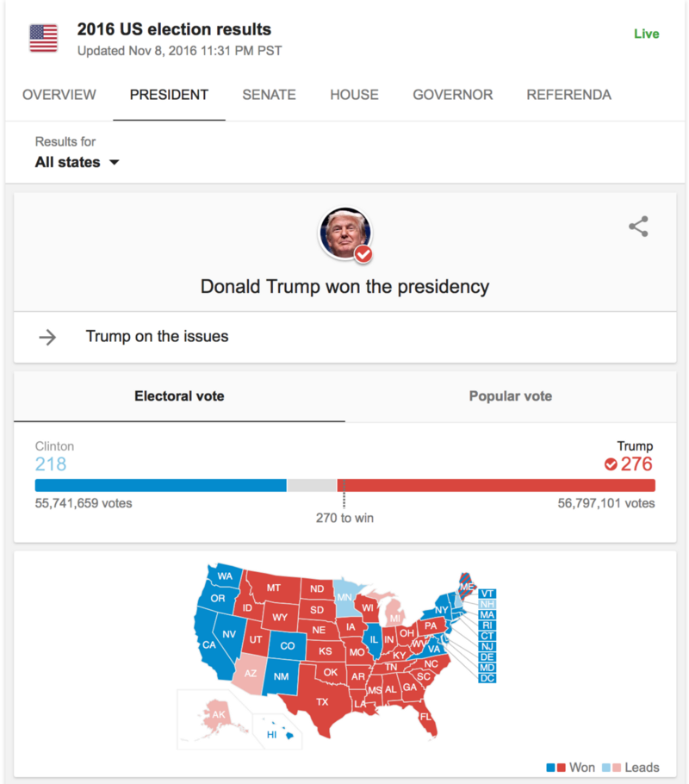Click the DC label on the map
This screenshot has height=784, width=689.
tap(487, 677)
